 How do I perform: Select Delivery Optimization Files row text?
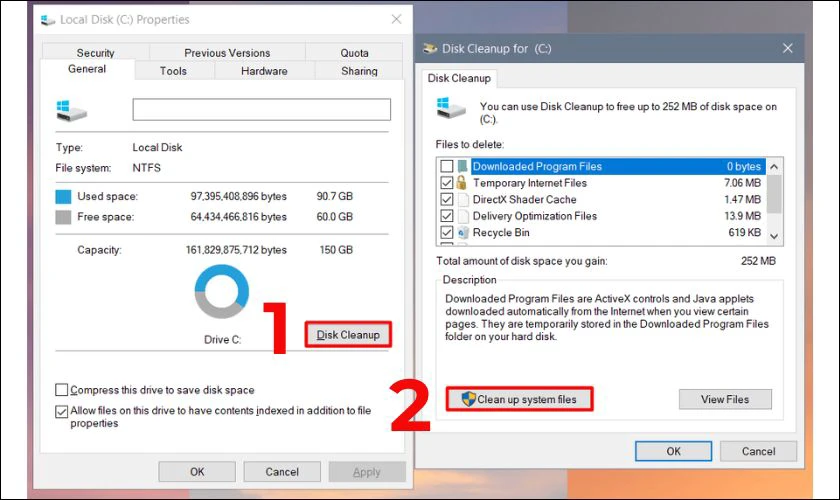tap(535, 216)
